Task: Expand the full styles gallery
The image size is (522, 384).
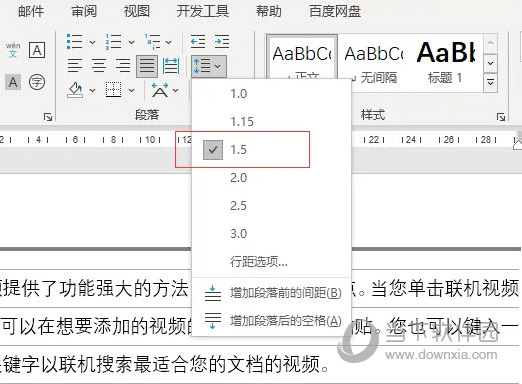Action: point(490,82)
